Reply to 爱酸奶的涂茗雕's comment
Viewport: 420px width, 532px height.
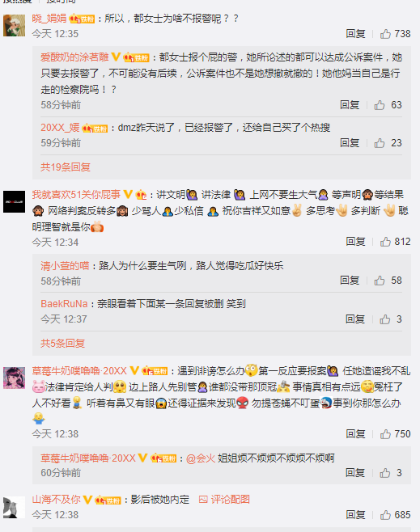(x=350, y=105)
